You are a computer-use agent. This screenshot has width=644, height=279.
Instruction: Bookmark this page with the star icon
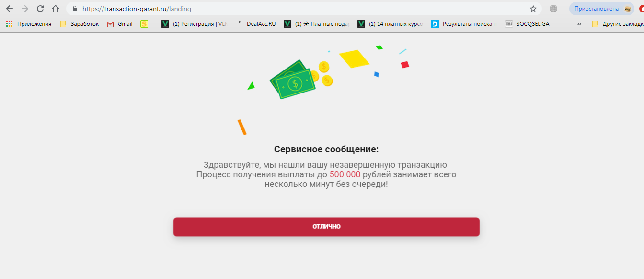coord(533,9)
